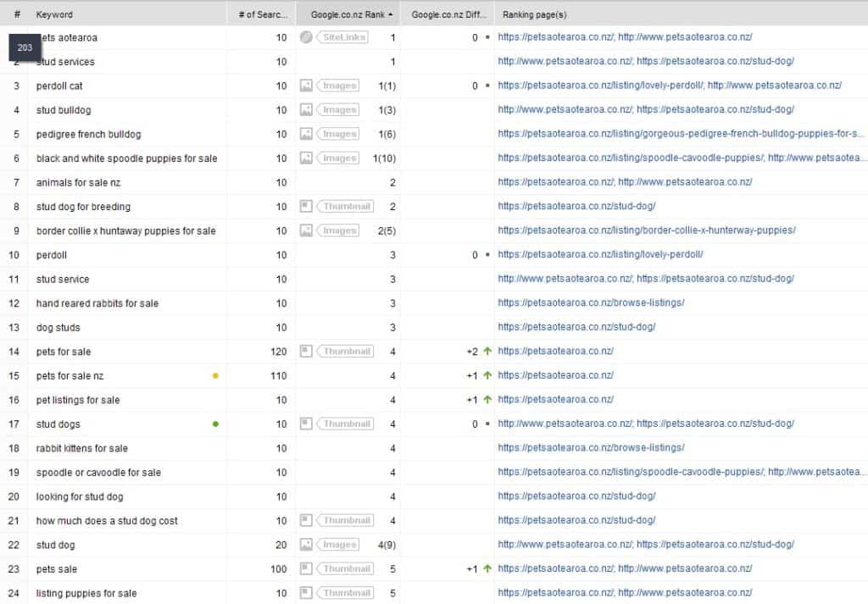Open browse-listings link for hand reared rabbits

click(x=591, y=302)
